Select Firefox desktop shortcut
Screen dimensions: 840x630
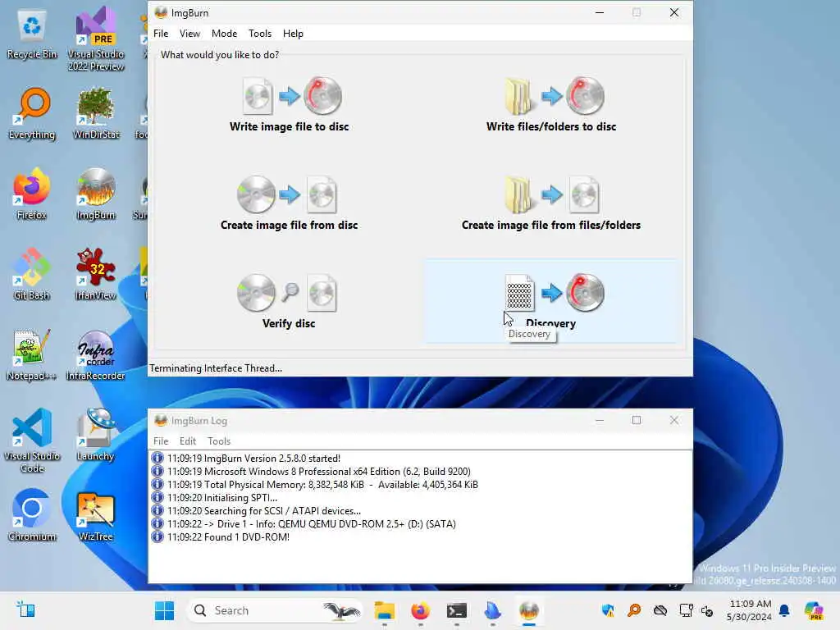[32, 194]
